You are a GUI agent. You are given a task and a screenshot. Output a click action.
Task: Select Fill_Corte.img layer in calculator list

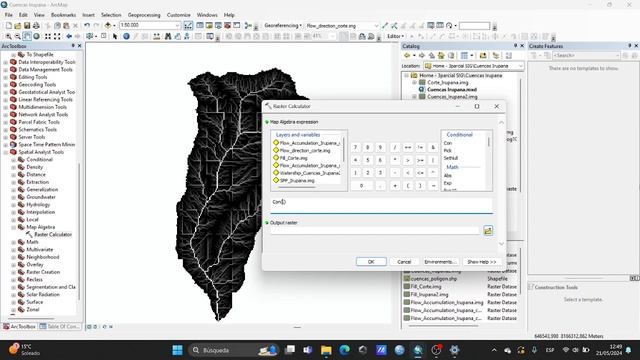pos(293,158)
